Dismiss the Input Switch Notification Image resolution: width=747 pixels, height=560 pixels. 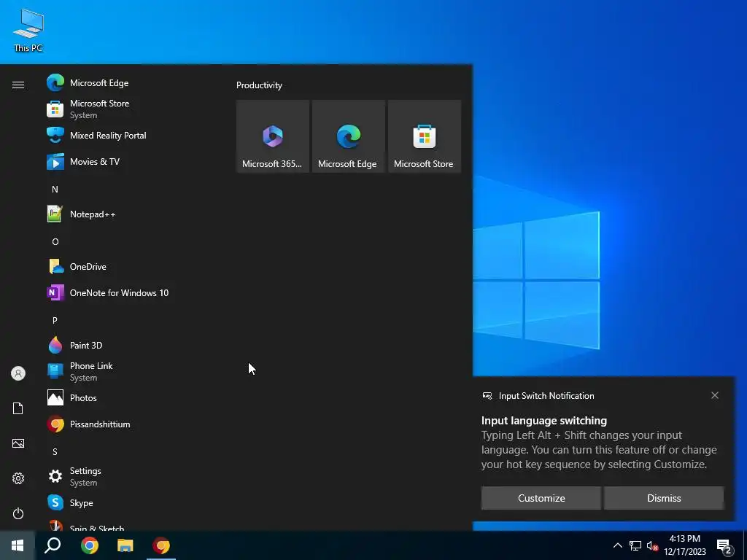(664, 498)
